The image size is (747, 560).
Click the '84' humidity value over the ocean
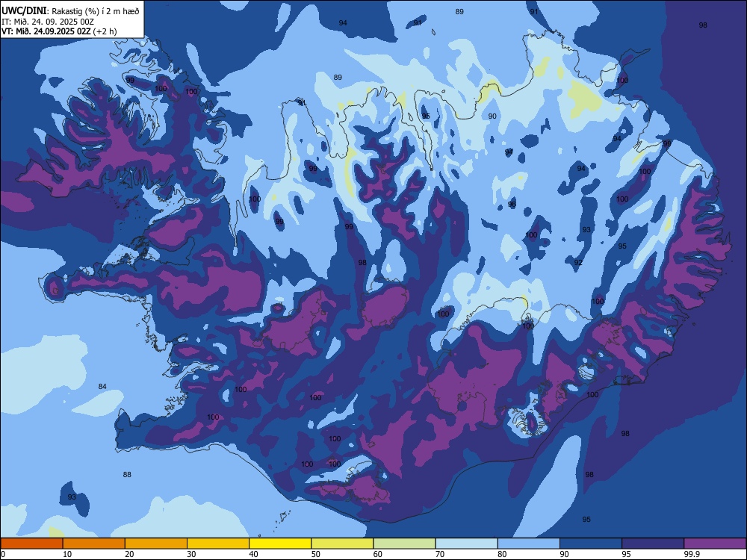tap(102, 386)
